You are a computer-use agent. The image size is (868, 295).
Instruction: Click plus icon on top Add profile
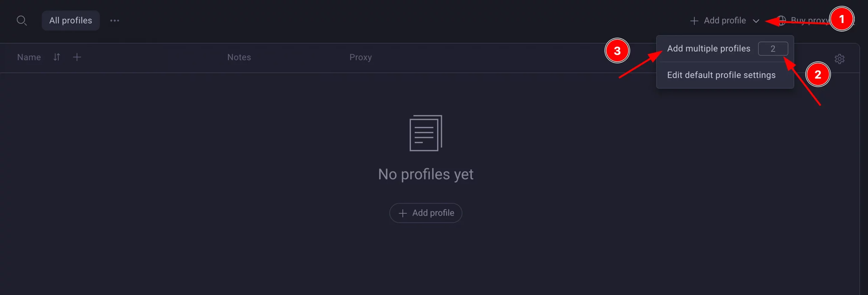point(694,21)
